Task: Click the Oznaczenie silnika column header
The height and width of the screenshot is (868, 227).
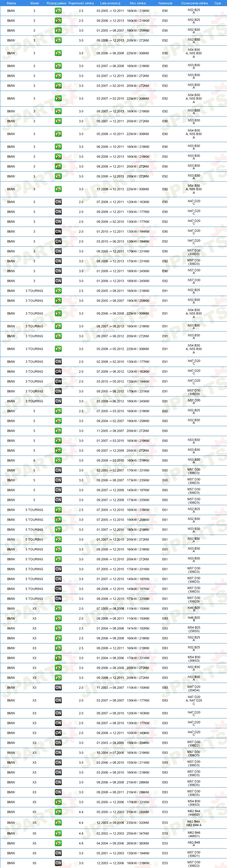Action: click(194, 3)
